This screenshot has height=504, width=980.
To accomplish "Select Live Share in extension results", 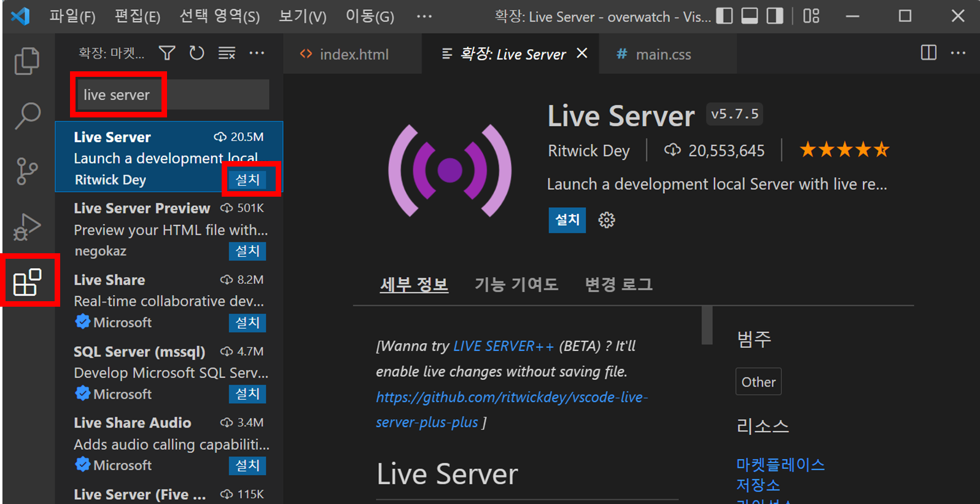I will click(169, 300).
